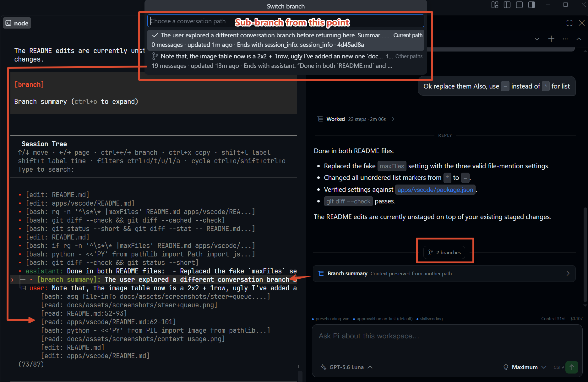
Task: Click the sparkle icon beside GPT-5.6 Luna
Action: coord(323,367)
